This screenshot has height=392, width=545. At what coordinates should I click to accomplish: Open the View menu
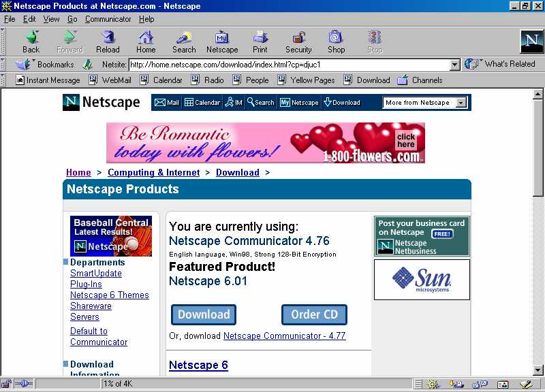point(51,19)
